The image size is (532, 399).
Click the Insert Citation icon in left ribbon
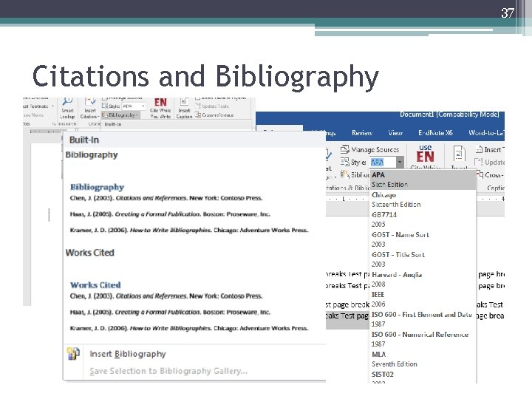coord(90,101)
